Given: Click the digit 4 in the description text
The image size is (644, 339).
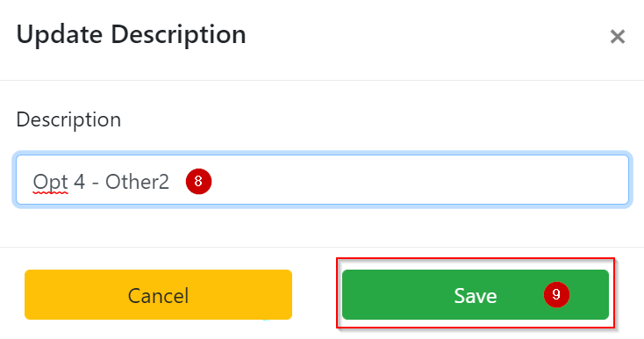Looking at the screenshot, I should point(79,182).
